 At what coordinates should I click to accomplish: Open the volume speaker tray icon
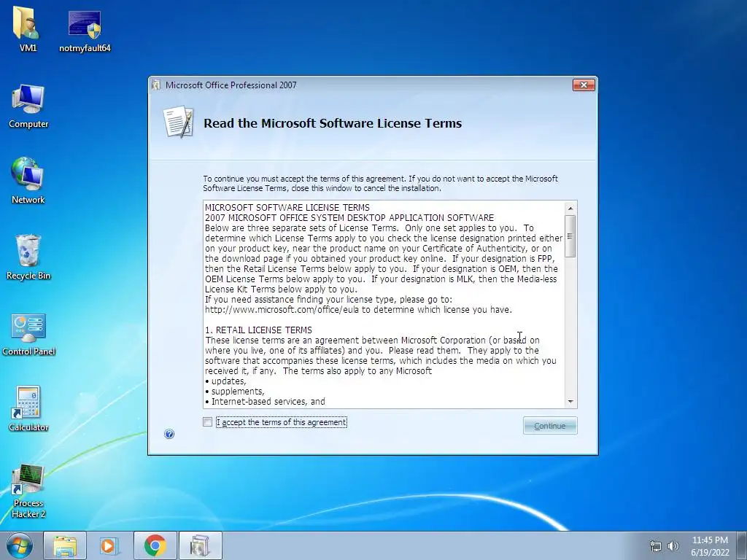pos(673,546)
